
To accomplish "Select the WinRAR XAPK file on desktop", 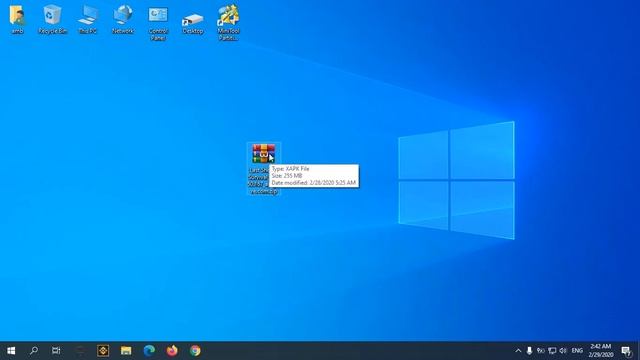I will coord(264,169).
